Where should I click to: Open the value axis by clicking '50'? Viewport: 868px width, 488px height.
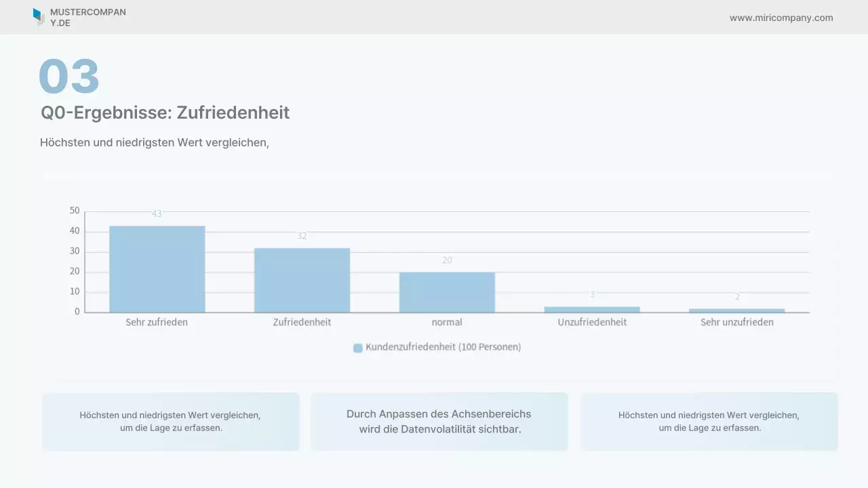pos(75,210)
